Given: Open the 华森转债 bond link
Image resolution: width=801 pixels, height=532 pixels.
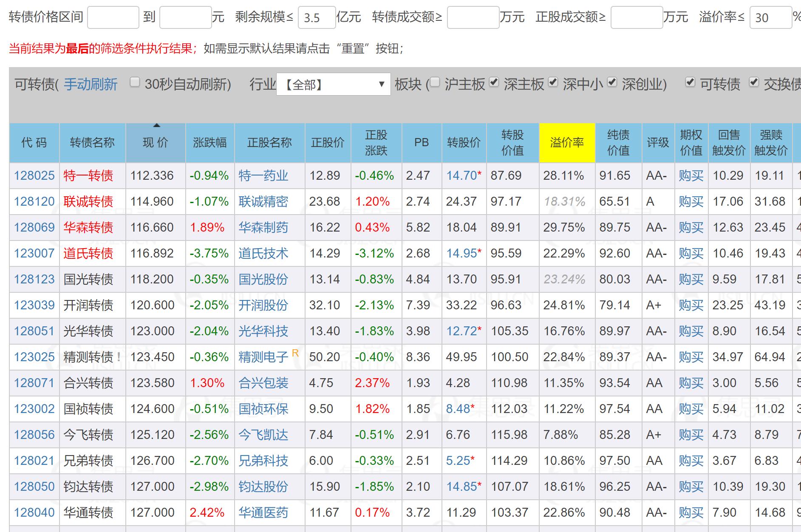Looking at the screenshot, I should (88, 227).
